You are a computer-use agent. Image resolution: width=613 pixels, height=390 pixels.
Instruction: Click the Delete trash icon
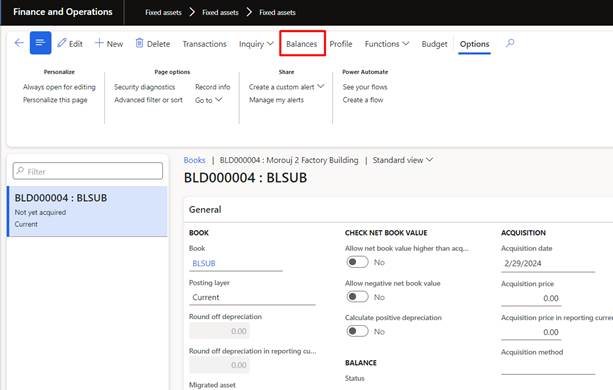[139, 43]
